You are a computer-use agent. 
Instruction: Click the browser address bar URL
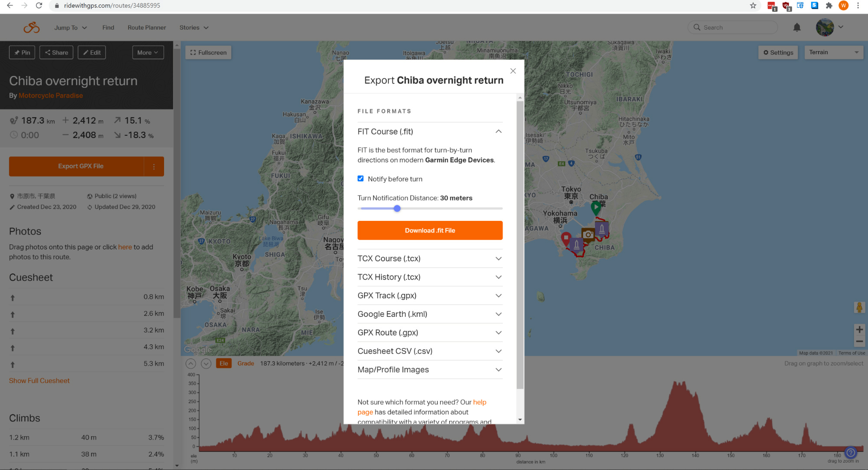112,6
